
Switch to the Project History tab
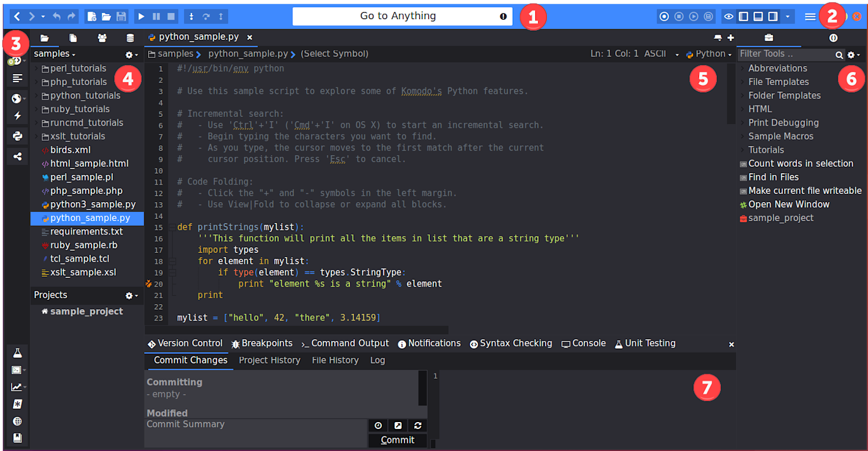coord(269,360)
